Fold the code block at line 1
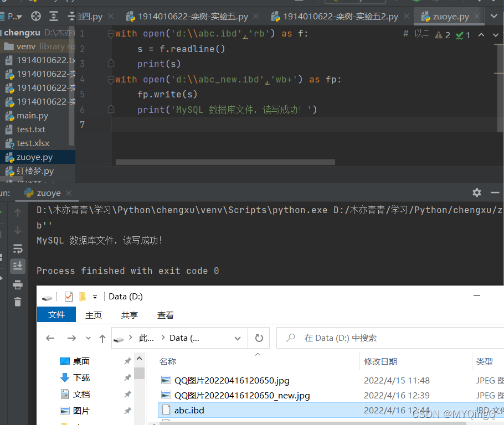Viewport: 504px width, 425px height. [x=111, y=33]
